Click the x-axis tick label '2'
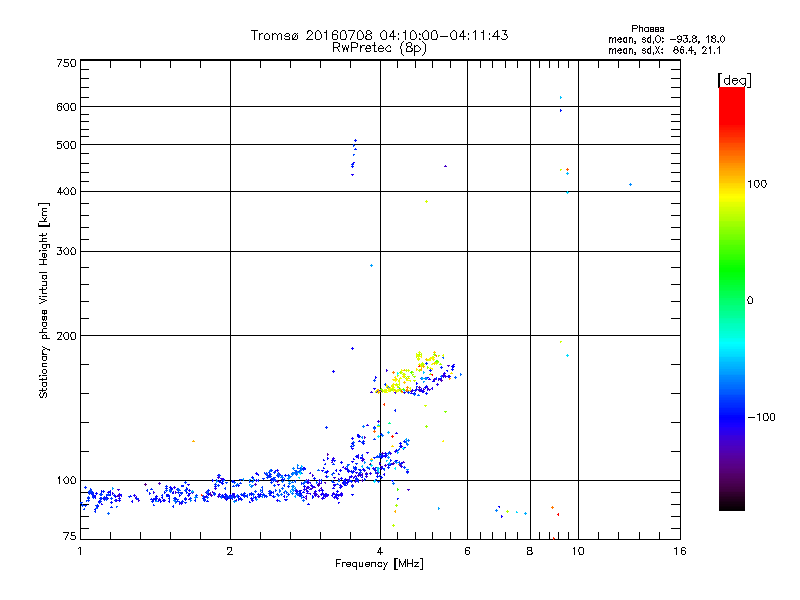 click(x=230, y=551)
